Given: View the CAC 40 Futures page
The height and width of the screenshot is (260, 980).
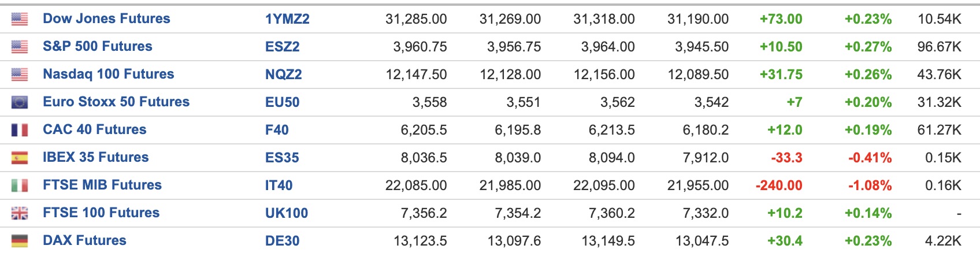Looking at the screenshot, I should coord(95,129).
